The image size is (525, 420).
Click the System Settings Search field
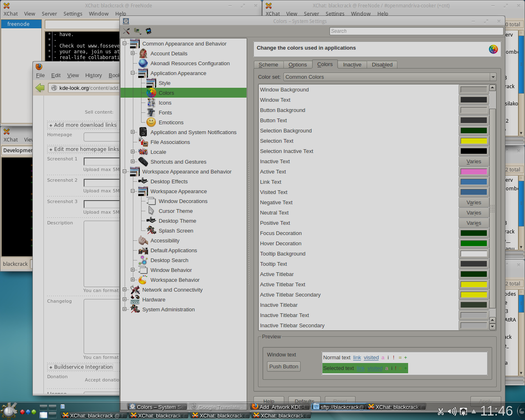click(416, 31)
